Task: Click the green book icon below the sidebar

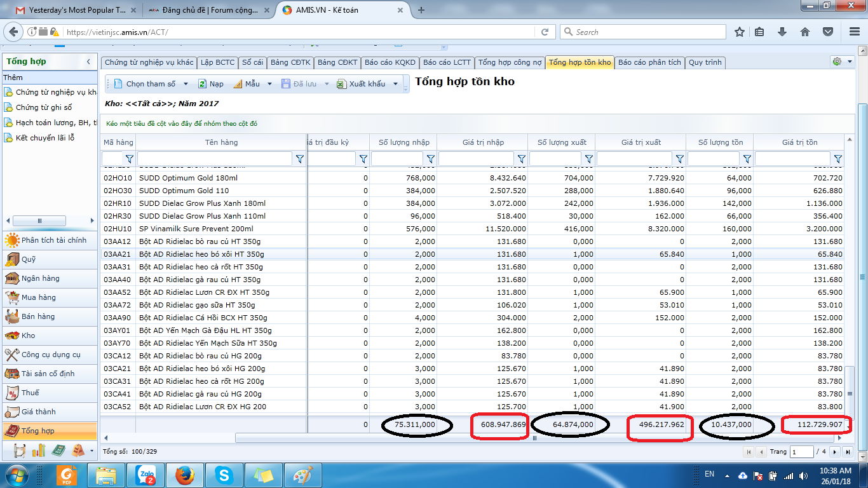Action: [x=58, y=451]
